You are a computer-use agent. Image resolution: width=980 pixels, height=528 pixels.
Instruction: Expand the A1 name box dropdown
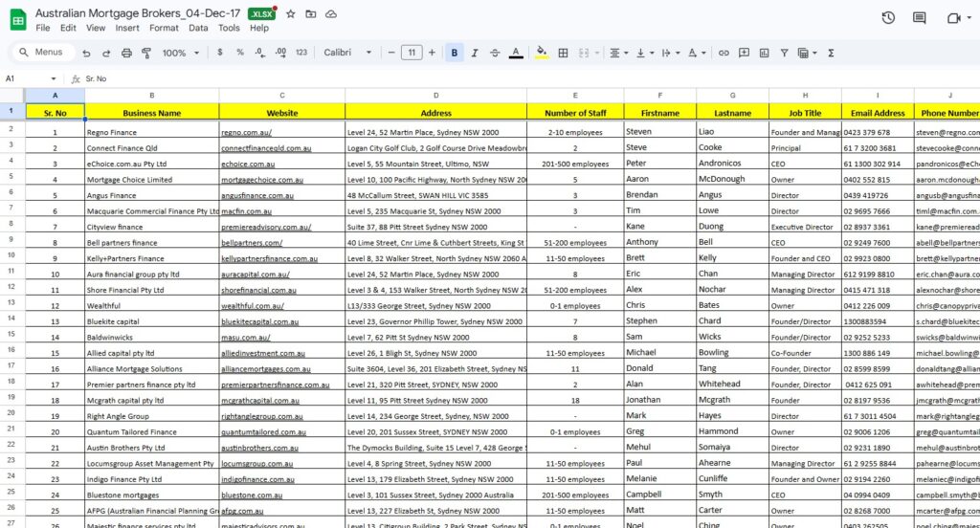pyautogui.click(x=54, y=78)
